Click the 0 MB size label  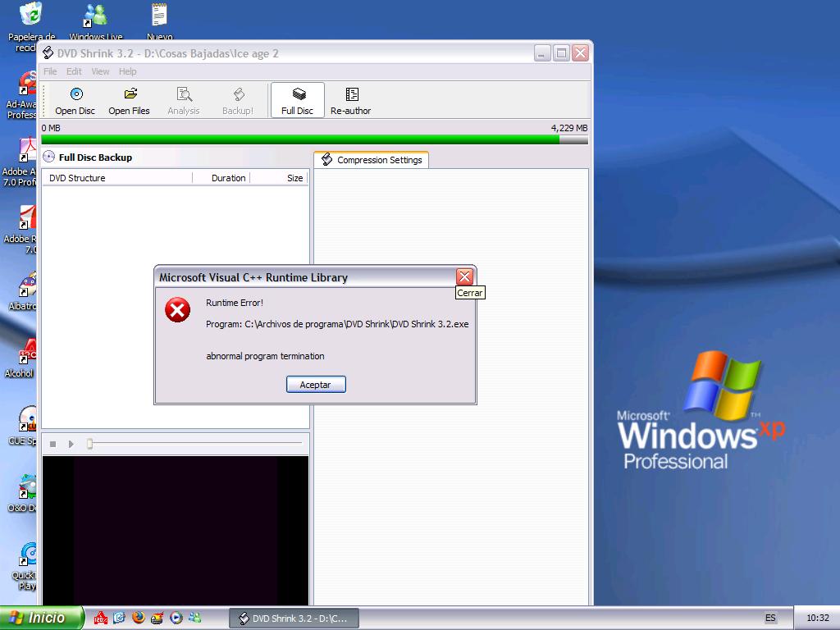coord(51,128)
